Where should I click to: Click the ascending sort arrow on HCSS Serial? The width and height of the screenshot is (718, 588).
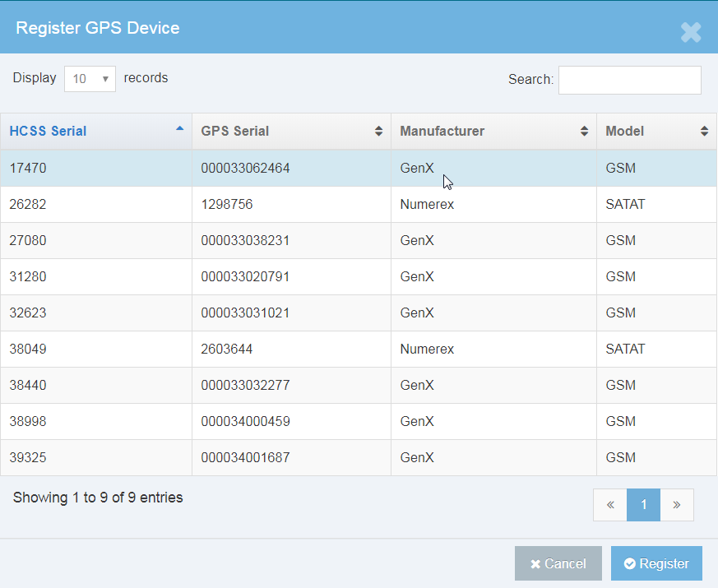pos(179,128)
